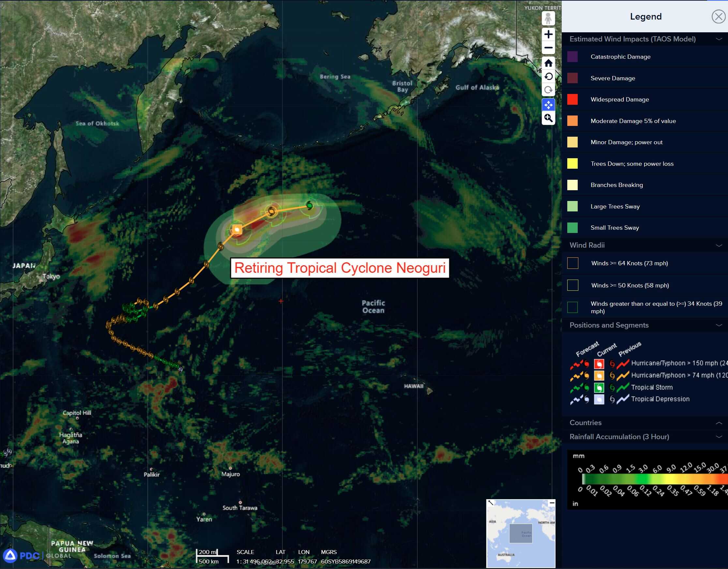Collapse Estimated Wind Impacts section

coord(719,39)
